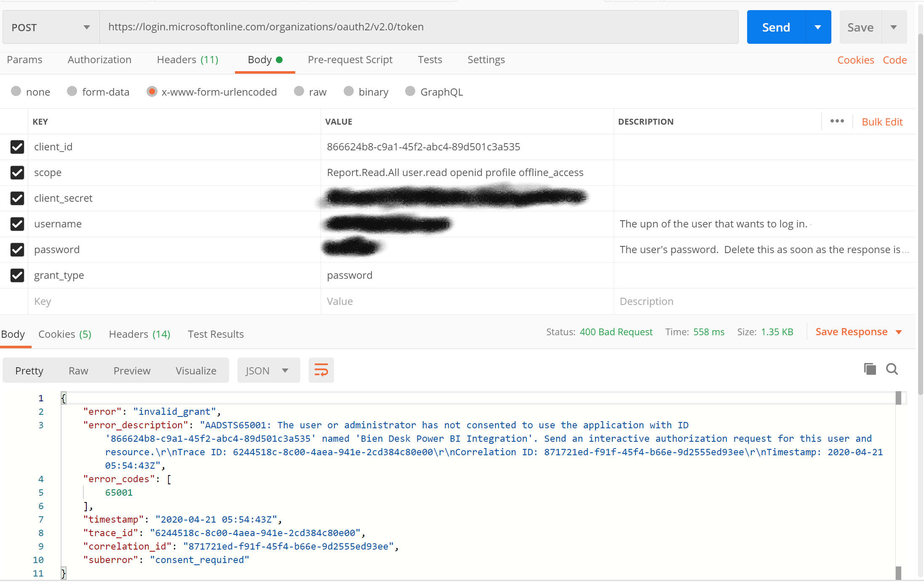Select x-www-form-urlencoded radio option
This screenshot has width=924, height=582.
tap(152, 91)
